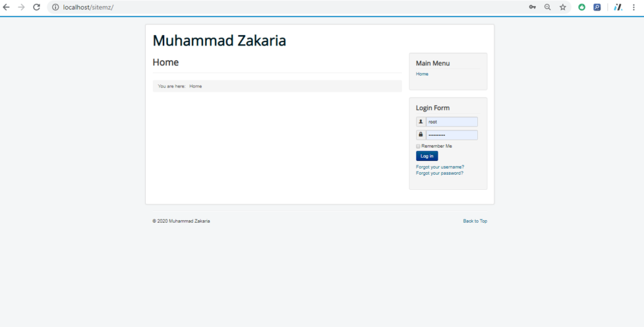
Task: Enable the Remember Me checkbox
Action: 418,147
